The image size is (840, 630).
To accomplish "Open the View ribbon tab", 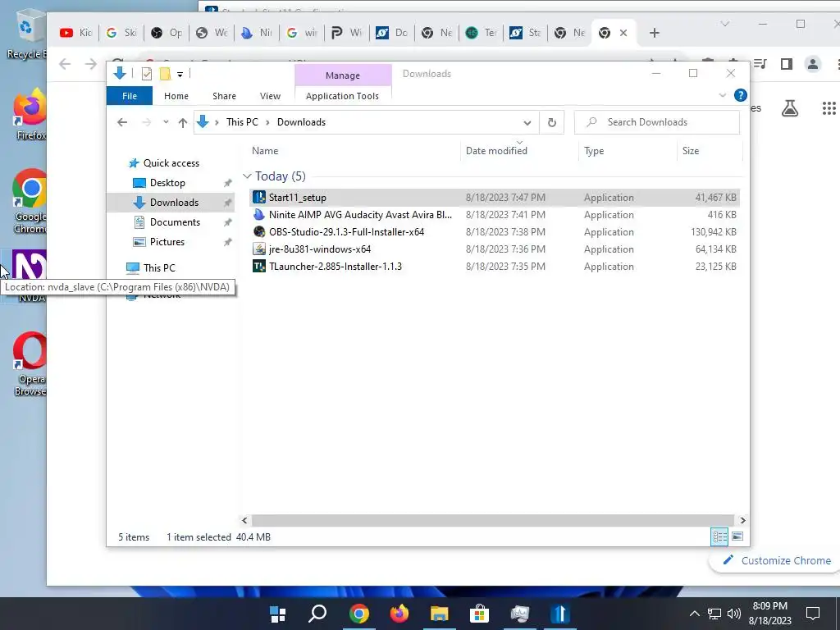I will pyautogui.click(x=270, y=96).
